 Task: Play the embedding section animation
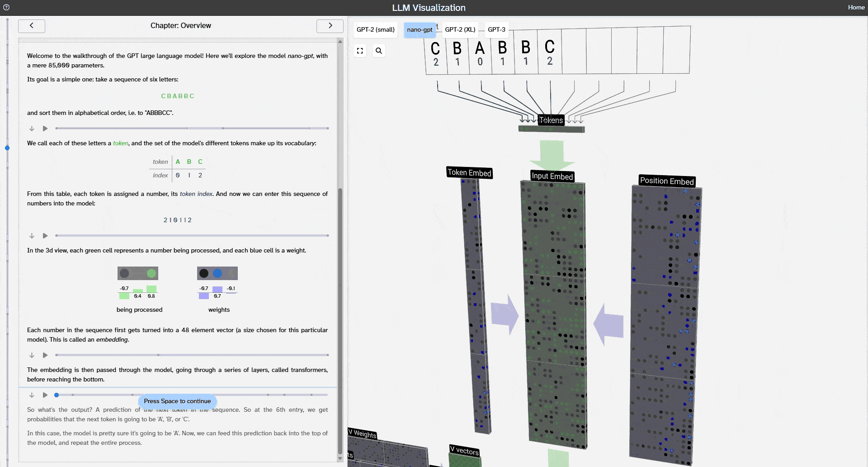coord(45,355)
